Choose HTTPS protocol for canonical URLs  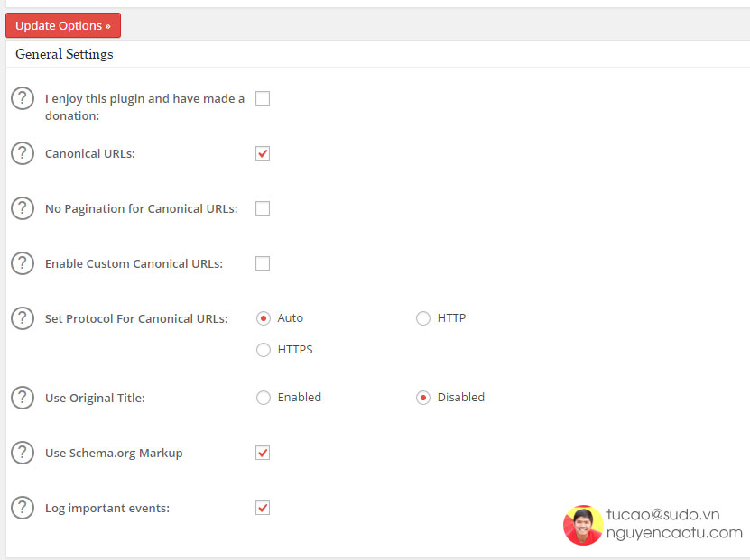click(264, 350)
